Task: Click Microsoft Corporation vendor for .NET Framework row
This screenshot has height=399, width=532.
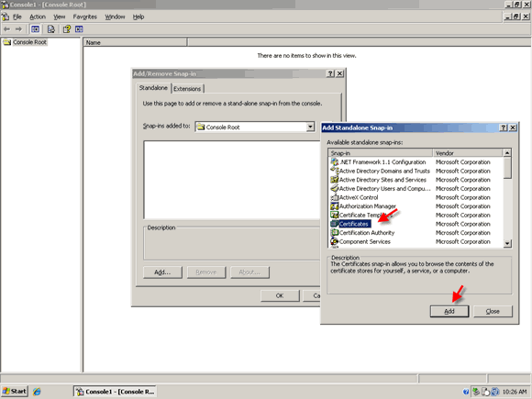Action: [x=463, y=162]
